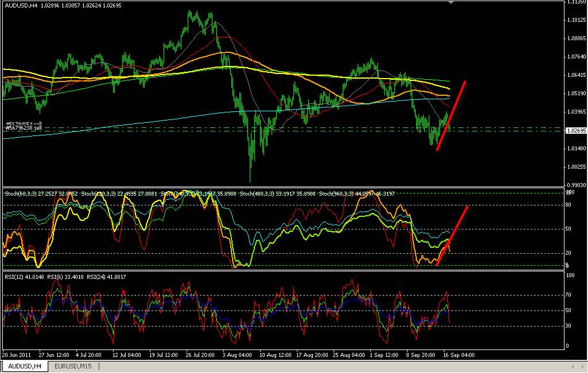This screenshot has width=588, height=373.
Task: Click the 26 Jul 20:00 time label
Action: point(200,355)
